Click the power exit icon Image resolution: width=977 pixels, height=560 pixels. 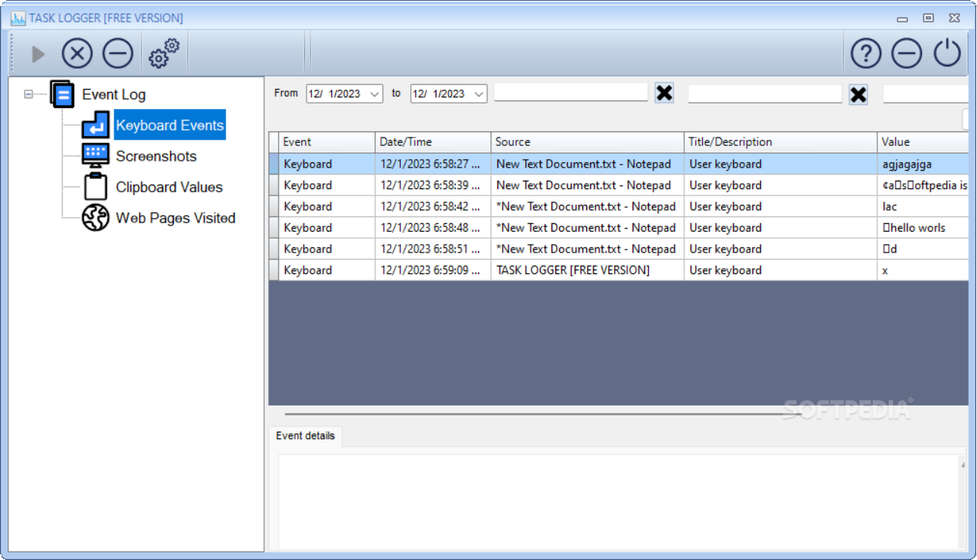pos(948,53)
